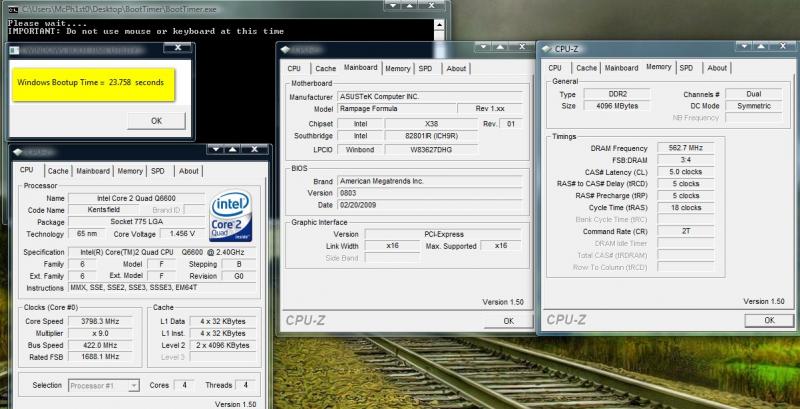Open Cache tab in the Mainboard window
This screenshot has height=409, width=800.
[326, 68]
